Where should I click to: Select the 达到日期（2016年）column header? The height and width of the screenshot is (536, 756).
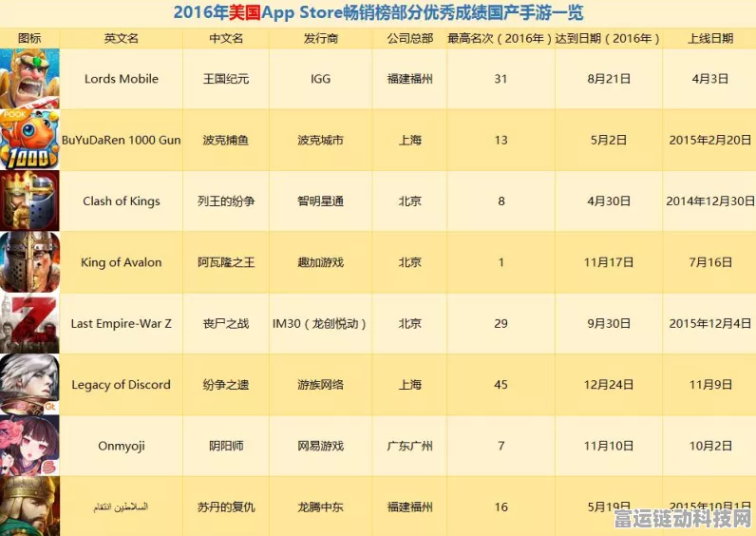[x=609, y=38]
